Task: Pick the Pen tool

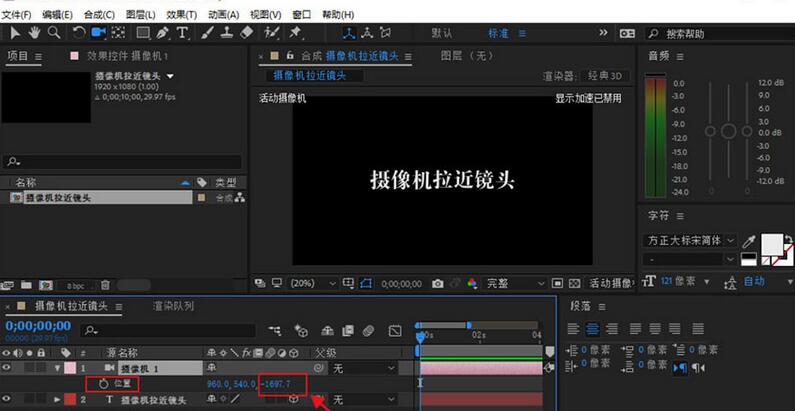Action: 163,33
